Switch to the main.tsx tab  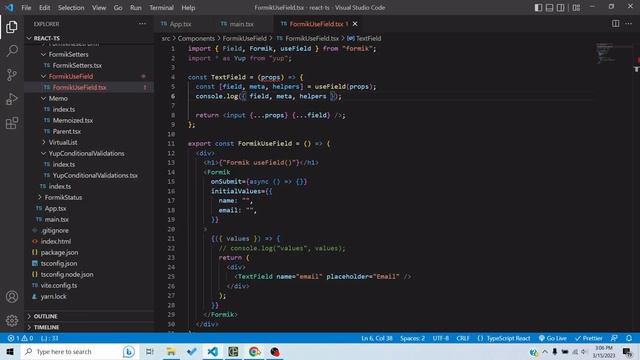[x=241, y=24]
